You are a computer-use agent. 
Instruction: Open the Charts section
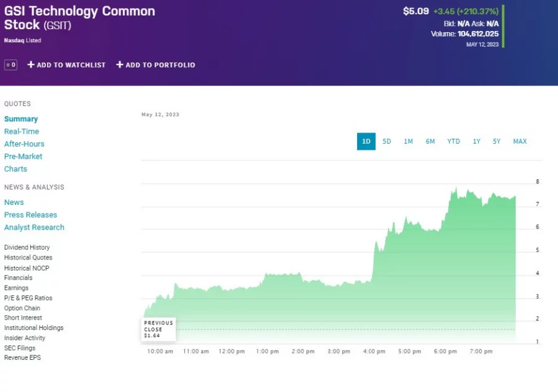15,168
